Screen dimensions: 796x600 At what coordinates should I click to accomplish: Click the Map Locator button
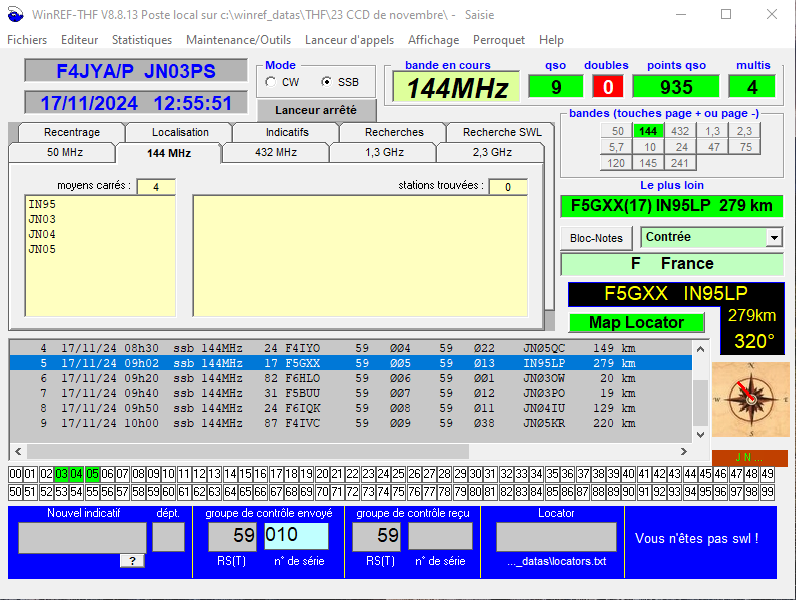636,323
